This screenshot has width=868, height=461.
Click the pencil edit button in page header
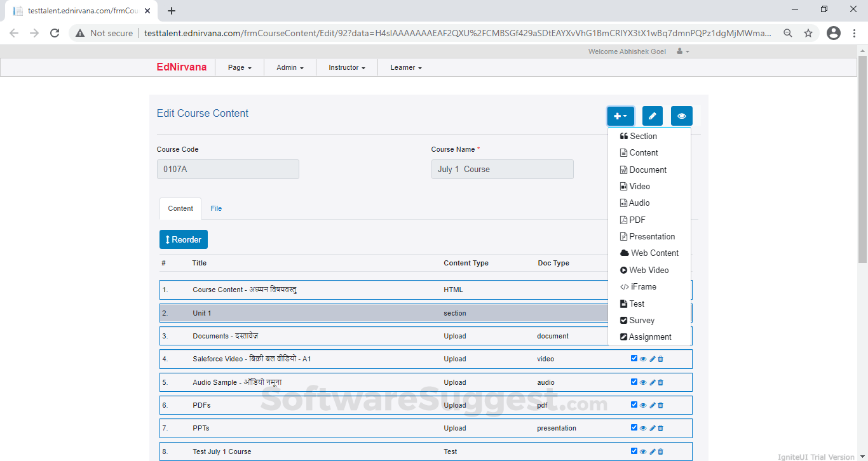(x=652, y=116)
